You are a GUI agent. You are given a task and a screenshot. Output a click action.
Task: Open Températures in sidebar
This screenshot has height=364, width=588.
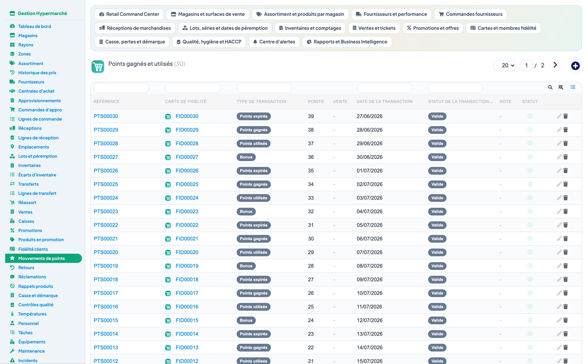pos(32,314)
